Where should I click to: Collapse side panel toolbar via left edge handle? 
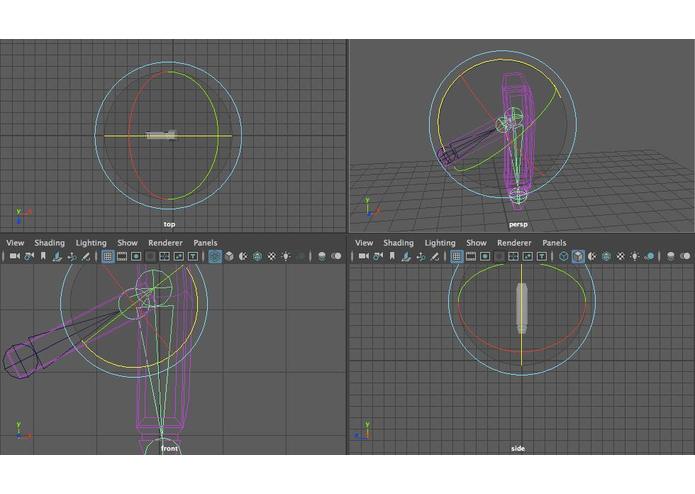352,256
